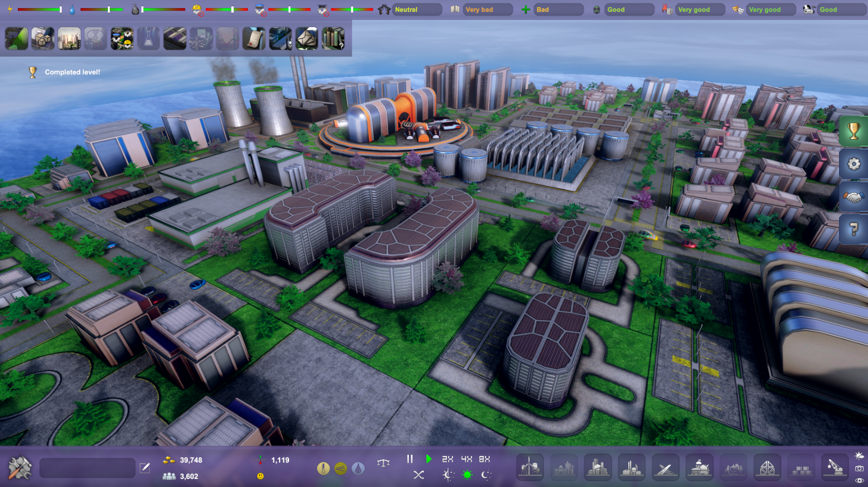Click the Very good culture status label
Image resolution: width=868 pixels, height=487 pixels.
pos(771,10)
